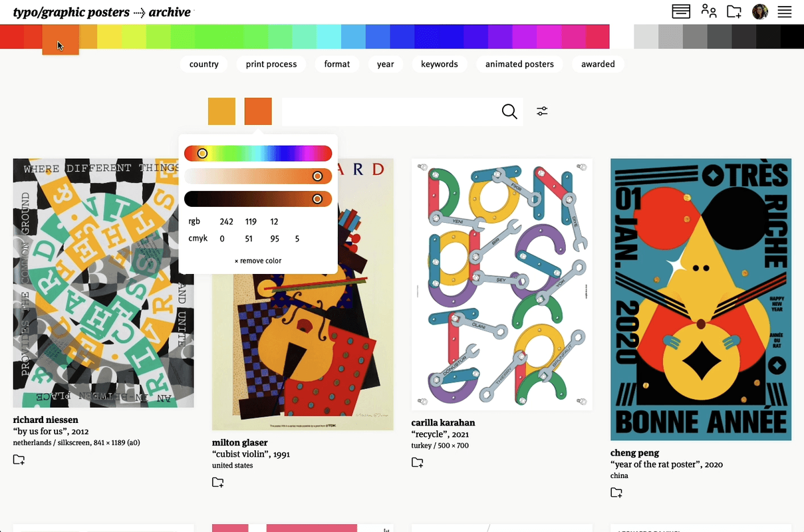Click the brightness slider handle
This screenshot has height=532, width=804.
[x=318, y=199]
